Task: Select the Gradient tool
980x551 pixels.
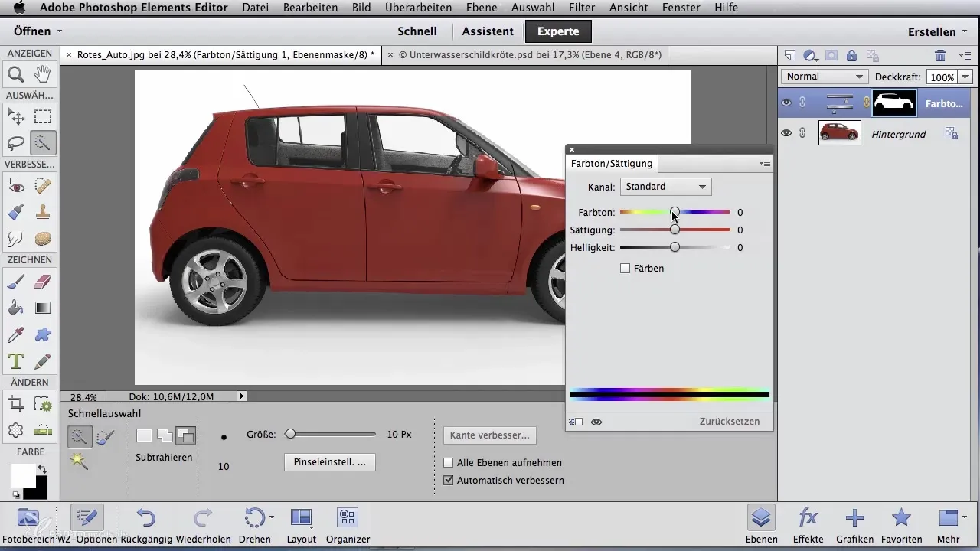Action: pos(43,308)
